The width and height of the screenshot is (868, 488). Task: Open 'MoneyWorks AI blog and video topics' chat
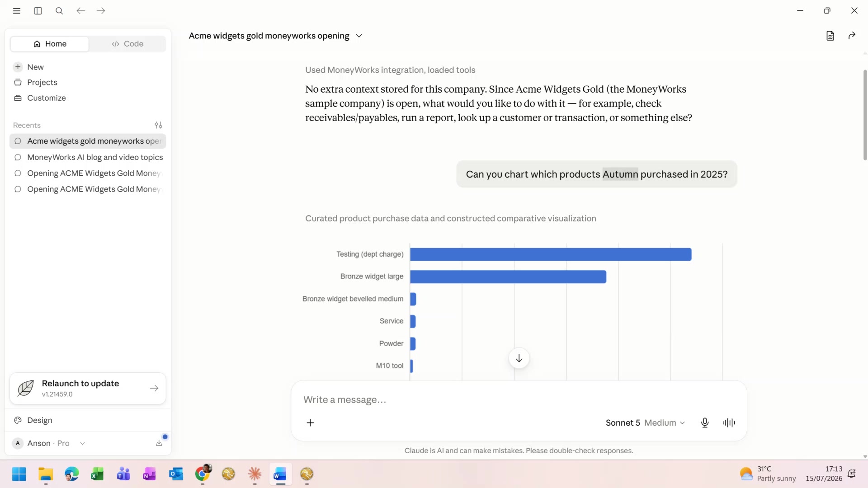(x=88, y=157)
